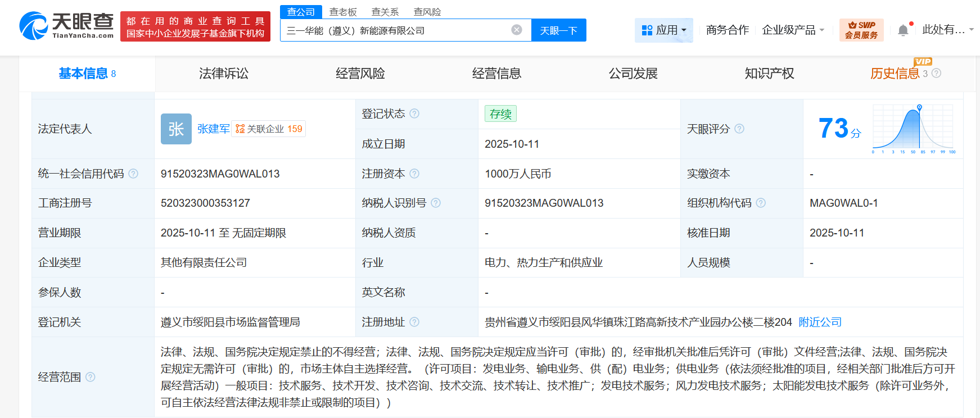Click help icon next to 天眼评分
This screenshot has height=418, width=980.
tap(739, 129)
